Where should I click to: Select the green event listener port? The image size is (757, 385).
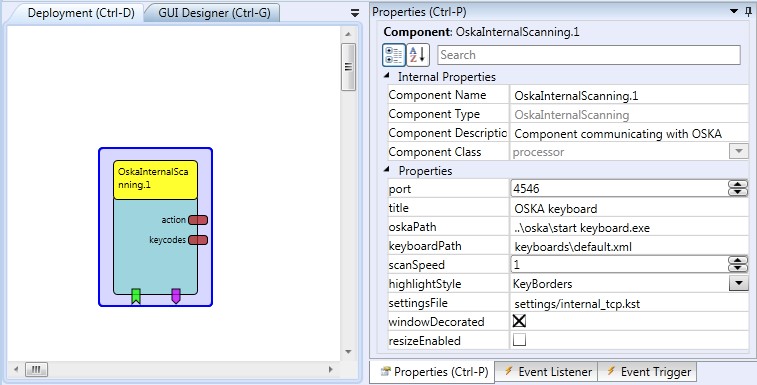pos(136,296)
